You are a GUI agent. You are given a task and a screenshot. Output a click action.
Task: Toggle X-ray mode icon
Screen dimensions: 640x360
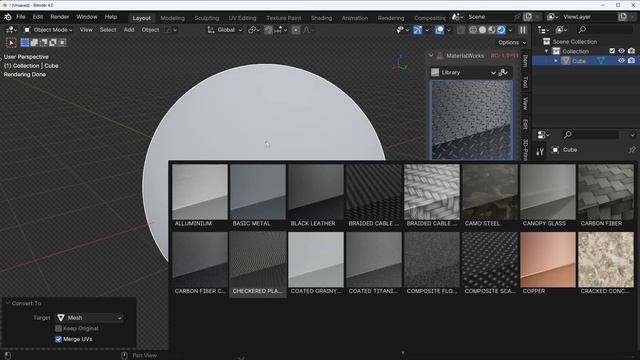[461, 30]
